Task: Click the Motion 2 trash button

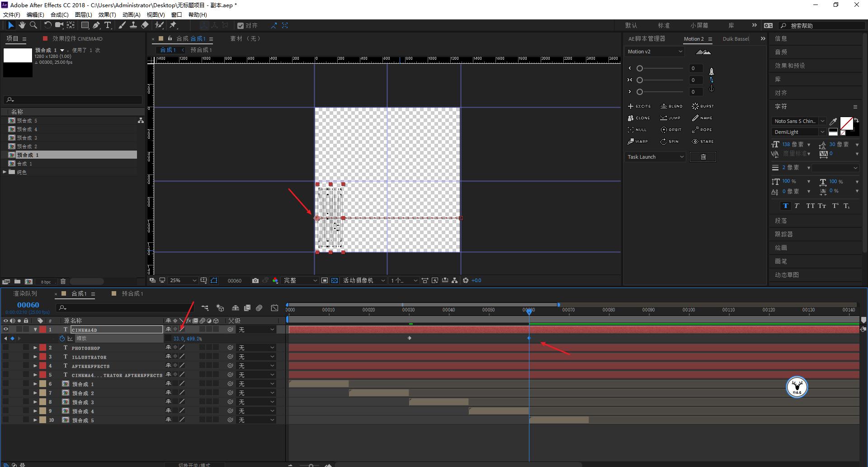Action: 703,157
